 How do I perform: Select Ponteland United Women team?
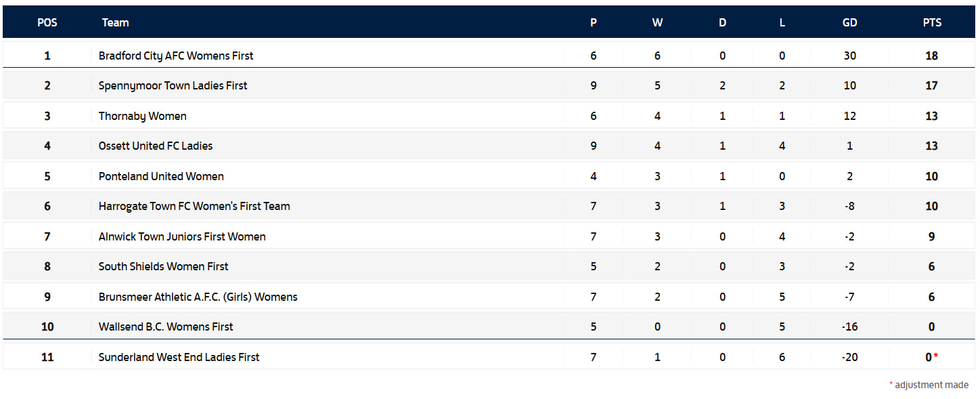(161, 176)
